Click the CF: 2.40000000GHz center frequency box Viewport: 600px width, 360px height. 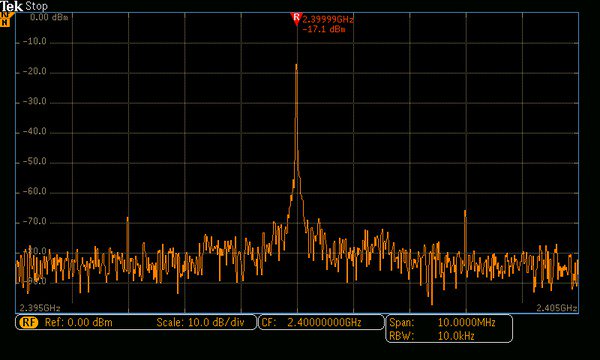pyautogui.click(x=321, y=322)
